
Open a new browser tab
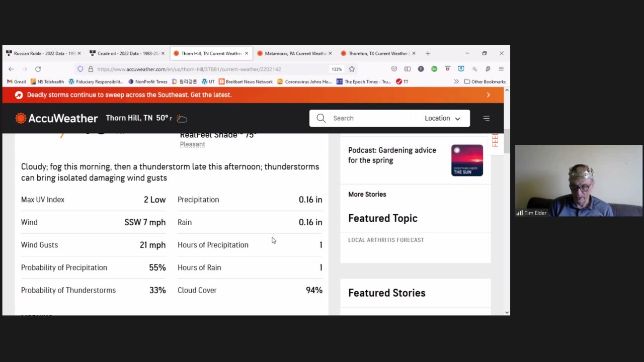click(428, 53)
